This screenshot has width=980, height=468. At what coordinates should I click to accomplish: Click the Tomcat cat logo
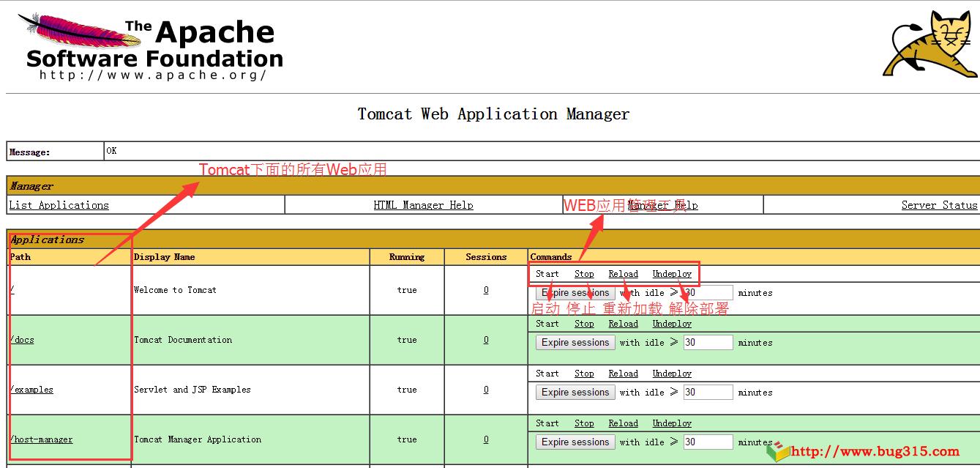(930, 44)
